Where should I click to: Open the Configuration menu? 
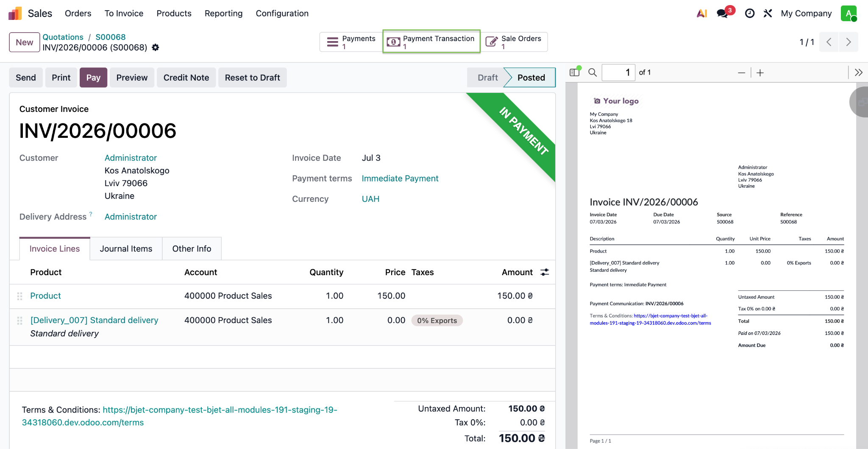click(282, 14)
